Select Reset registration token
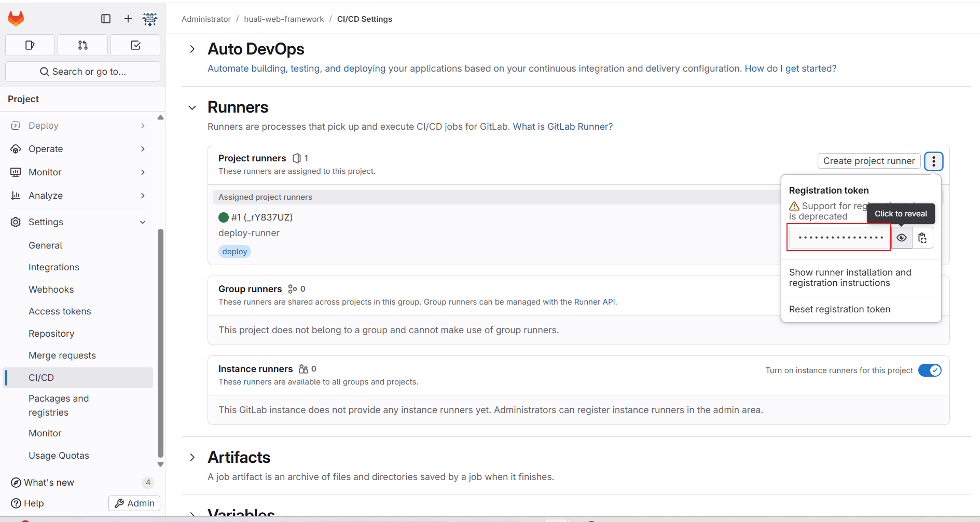This screenshot has height=522, width=980. pos(861,309)
